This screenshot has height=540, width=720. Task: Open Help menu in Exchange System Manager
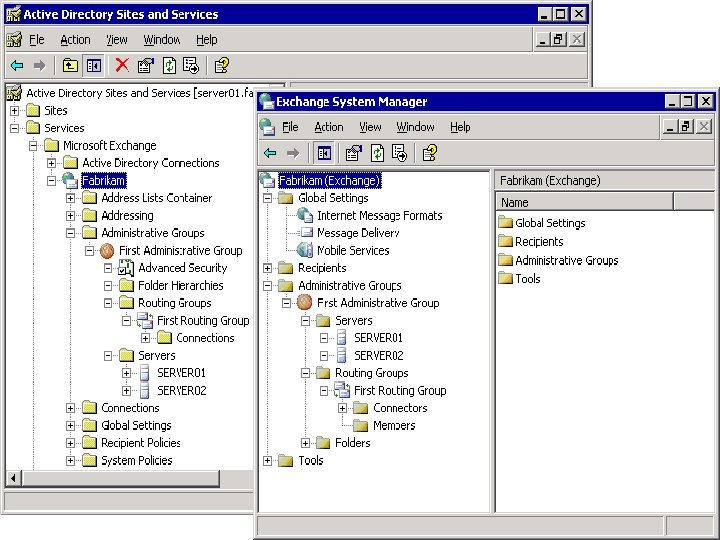pos(460,127)
